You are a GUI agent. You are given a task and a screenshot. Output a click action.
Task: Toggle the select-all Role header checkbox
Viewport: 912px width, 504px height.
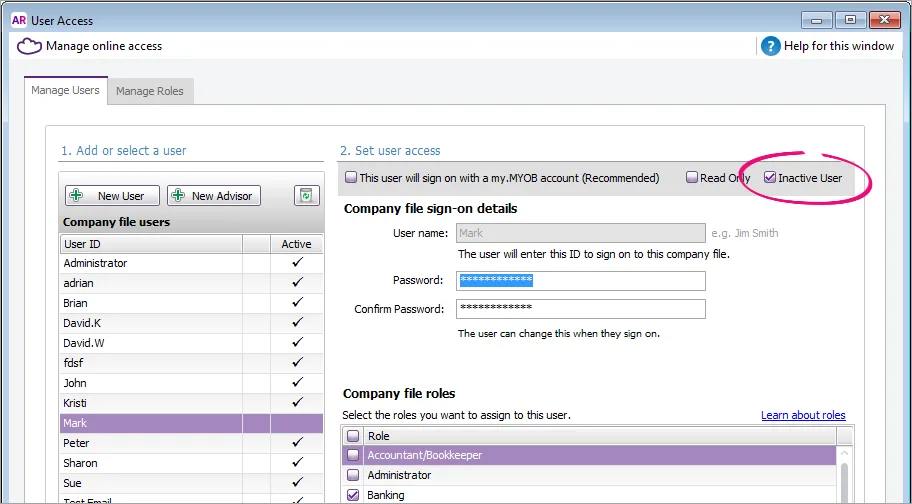tap(353, 435)
